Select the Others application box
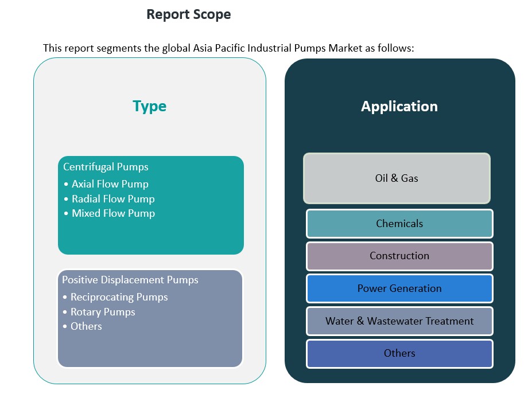The image size is (532, 402). pyautogui.click(x=399, y=353)
